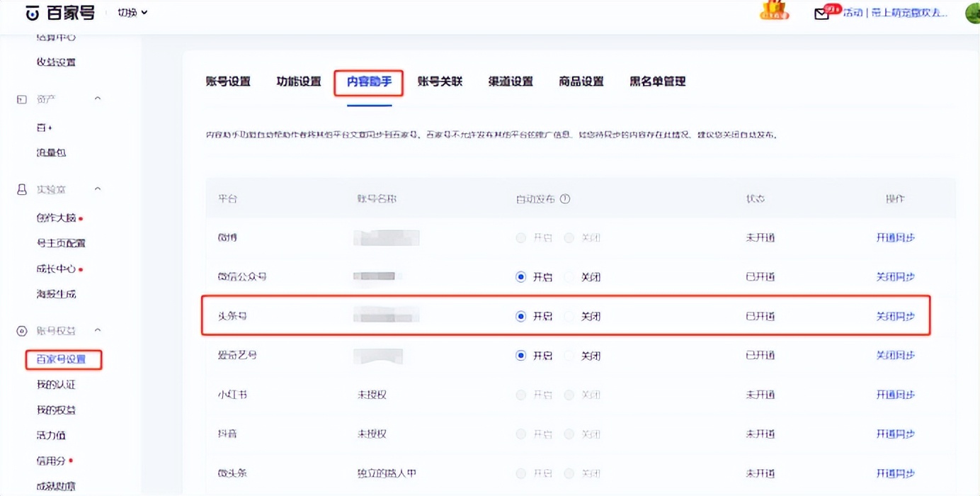Collapse the 资产 sidebar section

[98, 98]
